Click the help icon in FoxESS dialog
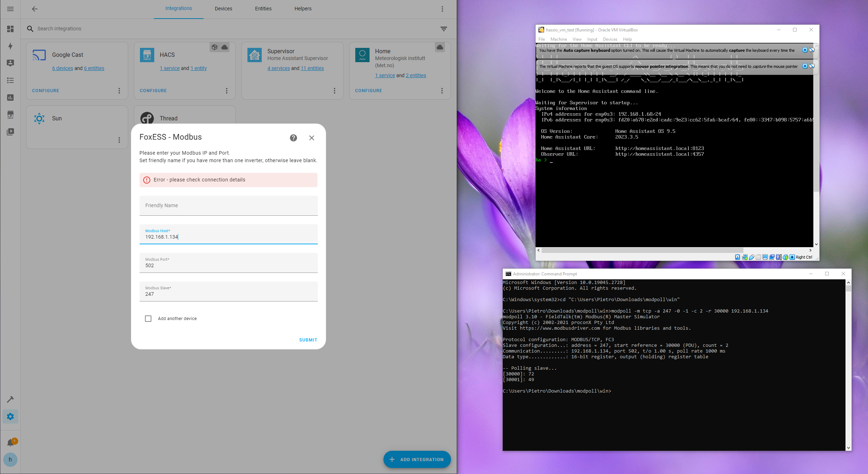868x474 pixels. [x=293, y=138]
